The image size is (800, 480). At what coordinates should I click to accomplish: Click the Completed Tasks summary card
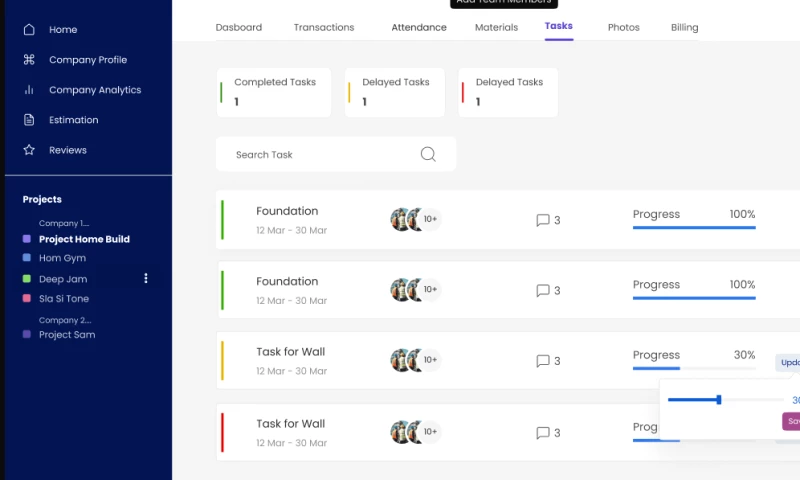pos(274,92)
